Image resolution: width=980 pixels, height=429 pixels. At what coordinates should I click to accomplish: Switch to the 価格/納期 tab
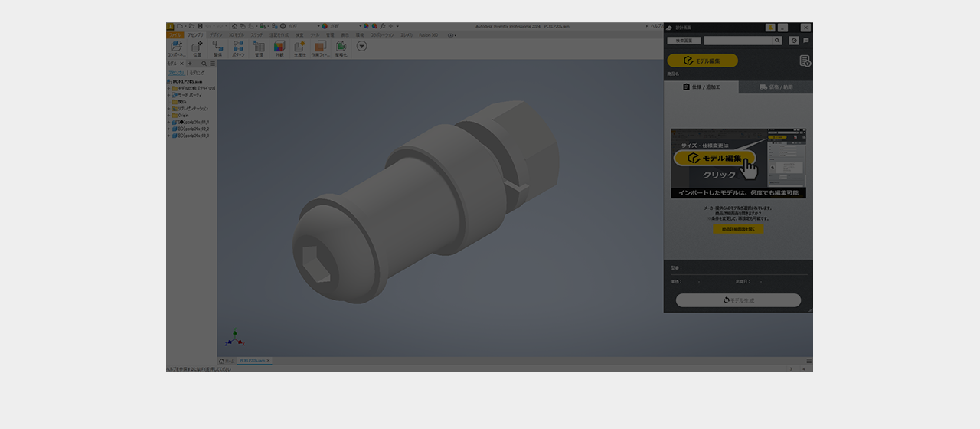776,87
